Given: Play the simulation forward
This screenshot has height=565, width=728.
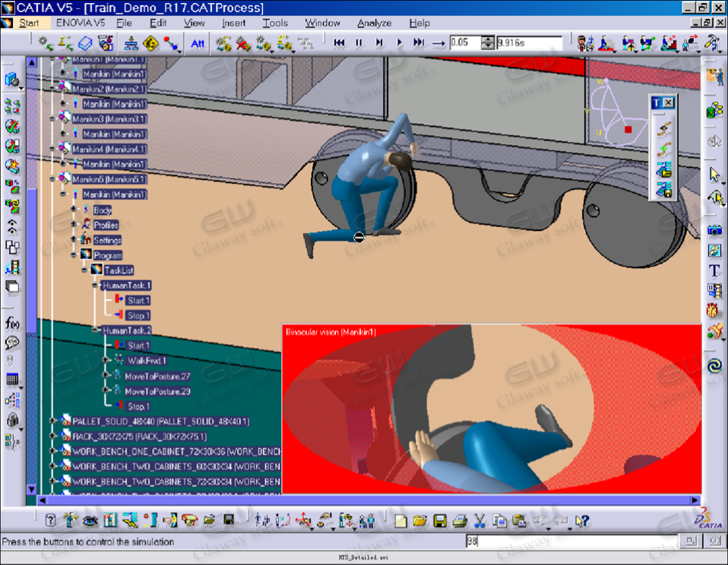Looking at the screenshot, I should [399, 43].
